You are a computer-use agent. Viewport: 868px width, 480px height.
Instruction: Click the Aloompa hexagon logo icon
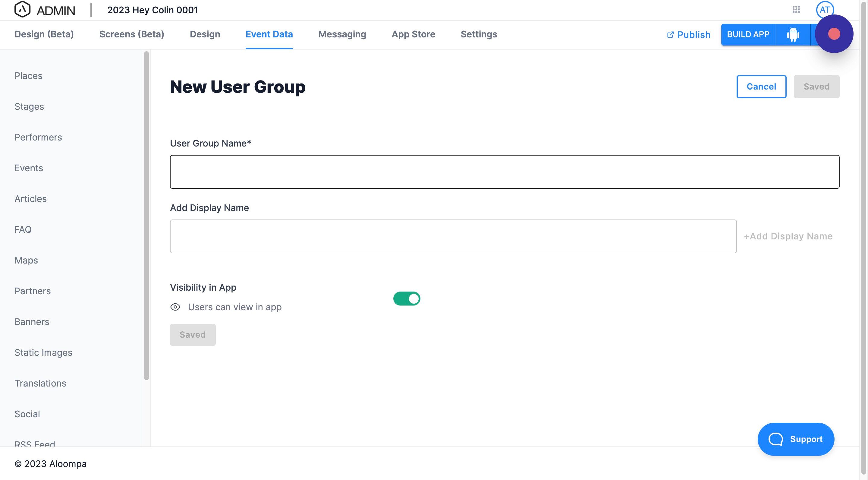pos(22,9)
